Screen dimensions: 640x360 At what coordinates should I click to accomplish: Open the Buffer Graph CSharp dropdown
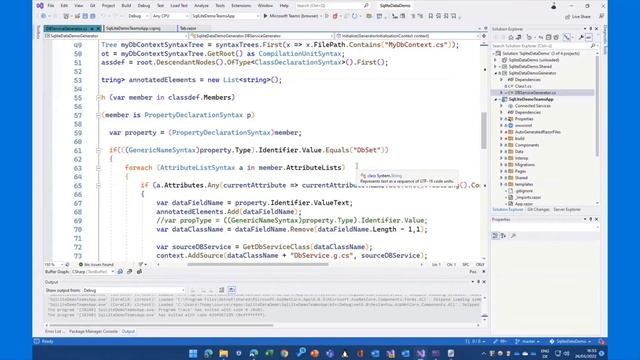(93, 271)
